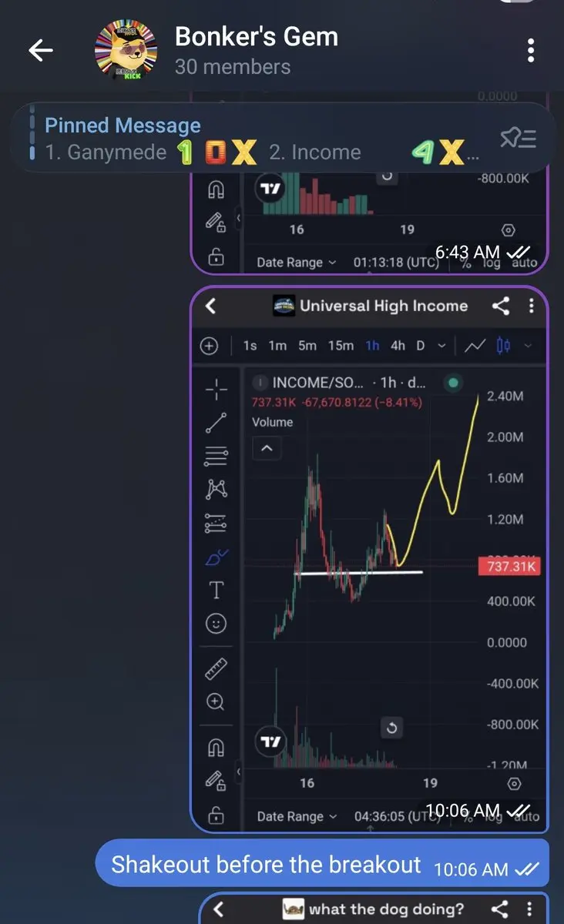Select the highlighted 1h timeframe
This screenshot has height=924, width=564.
pyautogui.click(x=372, y=346)
